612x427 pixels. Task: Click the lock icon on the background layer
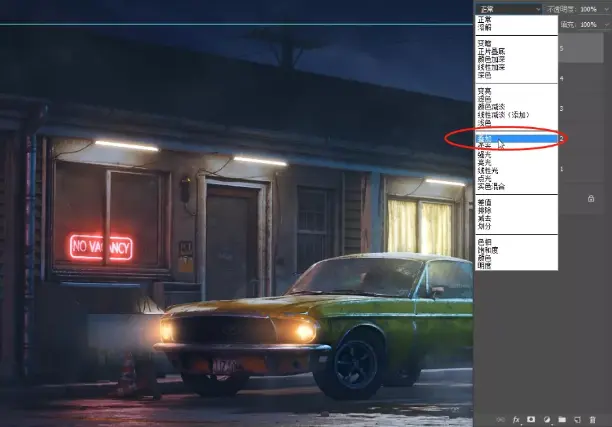coord(591,199)
